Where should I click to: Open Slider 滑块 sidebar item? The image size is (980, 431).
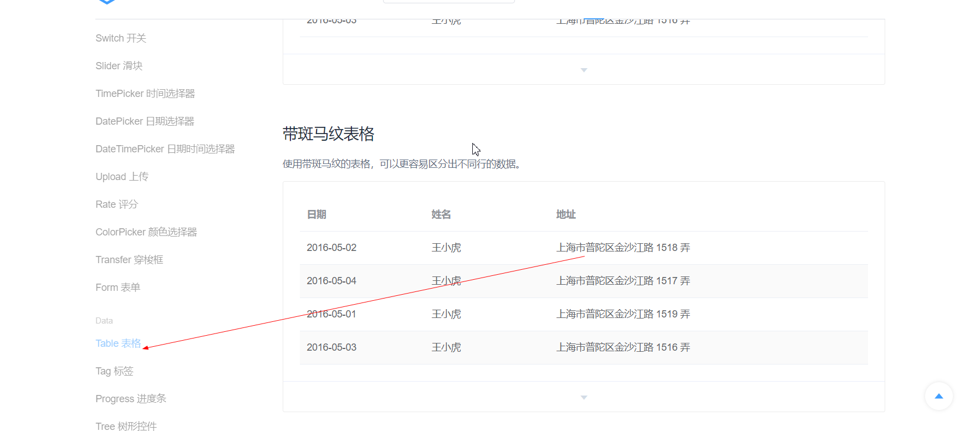pos(119,66)
